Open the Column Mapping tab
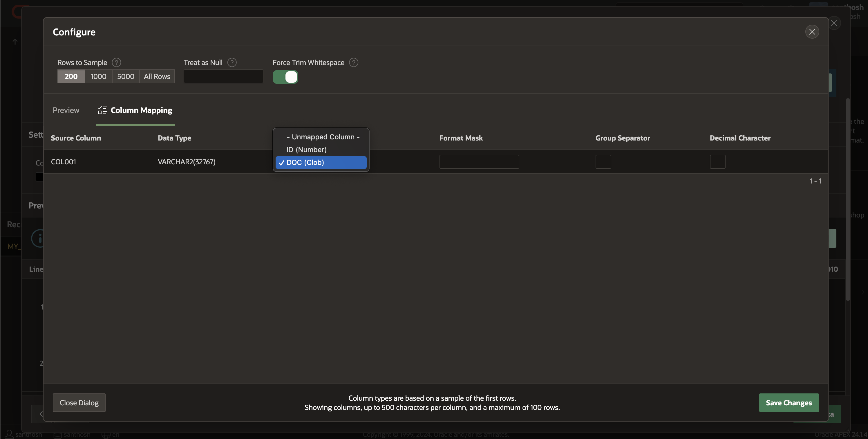The height and width of the screenshot is (439, 868). pos(141,110)
